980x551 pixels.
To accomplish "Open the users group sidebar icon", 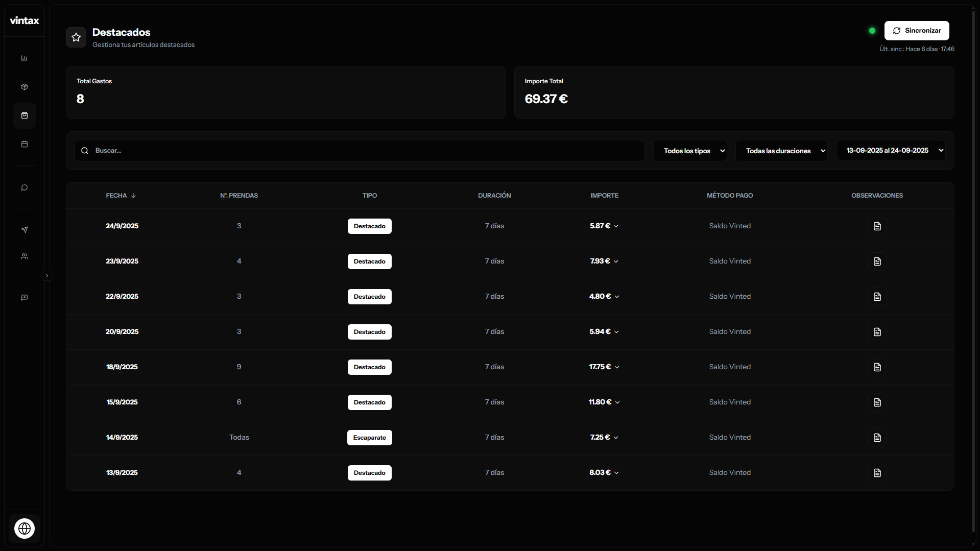I will pos(24,256).
